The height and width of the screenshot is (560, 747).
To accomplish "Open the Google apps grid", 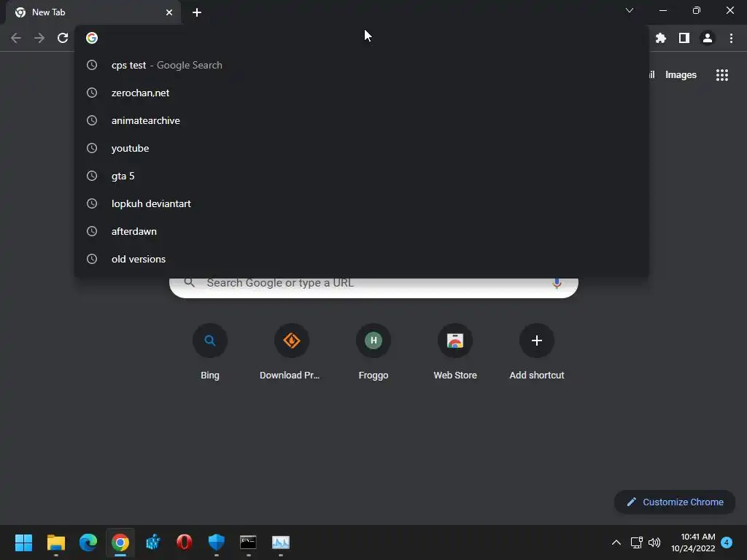I will click(722, 75).
